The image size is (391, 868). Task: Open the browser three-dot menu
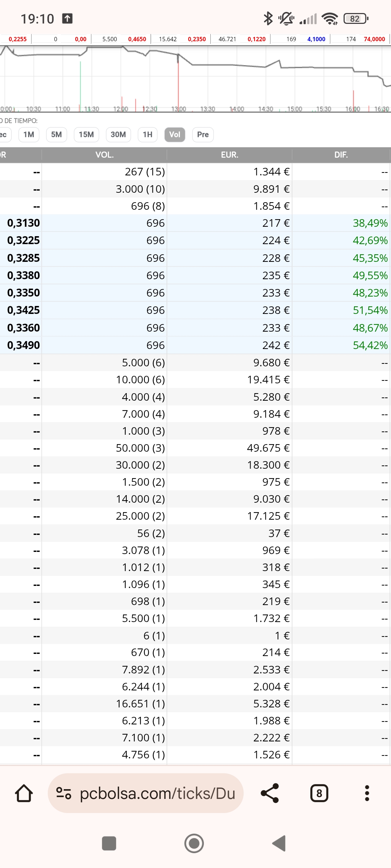point(367,793)
